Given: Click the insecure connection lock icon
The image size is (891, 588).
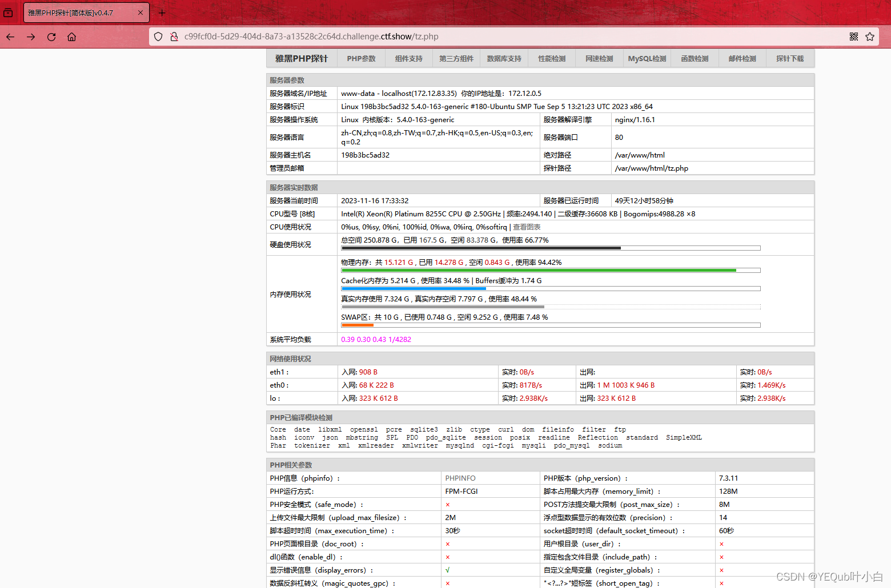Looking at the screenshot, I should [174, 37].
